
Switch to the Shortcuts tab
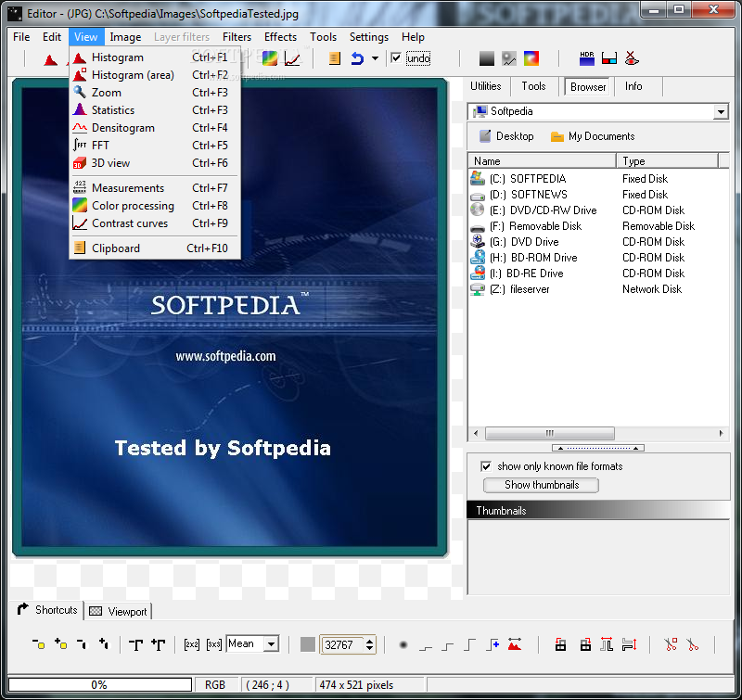[46, 610]
